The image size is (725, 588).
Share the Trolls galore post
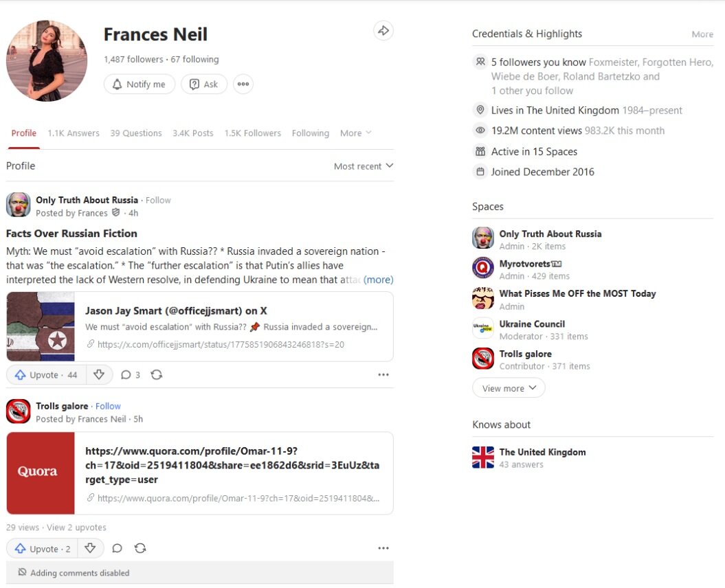140,549
